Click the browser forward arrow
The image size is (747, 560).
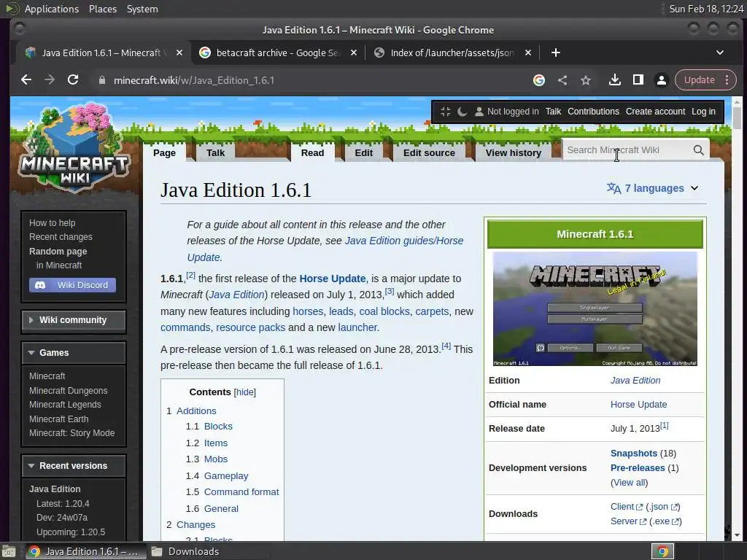50,80
